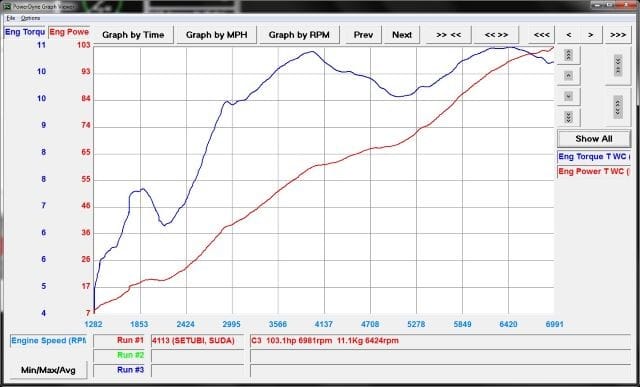Screen dimensions: 640x387
Task: Click the '<<<' fast scroll left button
Action: (x=542, y=35)
